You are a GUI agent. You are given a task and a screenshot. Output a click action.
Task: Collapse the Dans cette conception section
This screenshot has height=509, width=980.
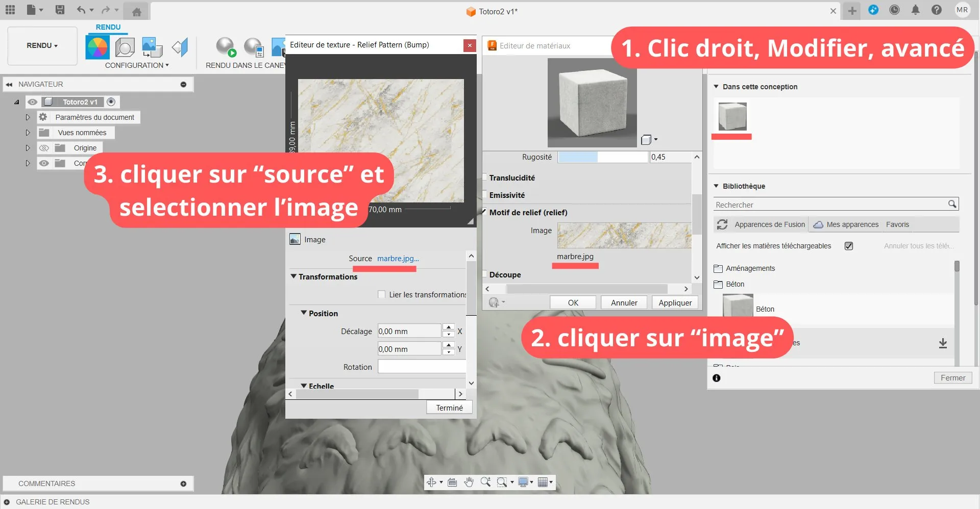click(x=716, y=87)
